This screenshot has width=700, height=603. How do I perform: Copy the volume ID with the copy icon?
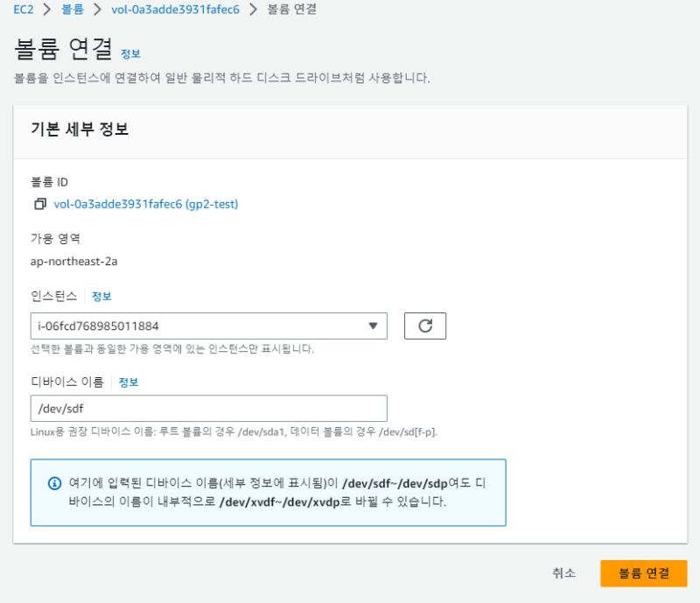39,205
